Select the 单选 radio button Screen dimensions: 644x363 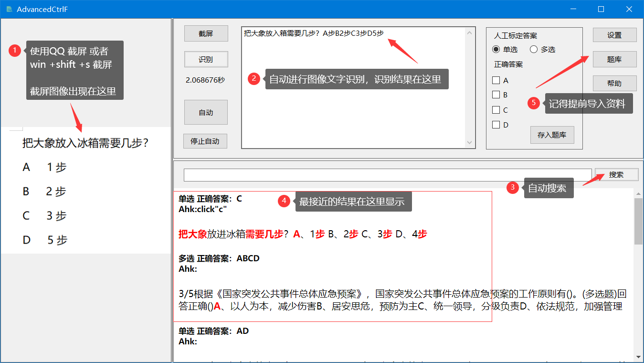pos(496,49)
